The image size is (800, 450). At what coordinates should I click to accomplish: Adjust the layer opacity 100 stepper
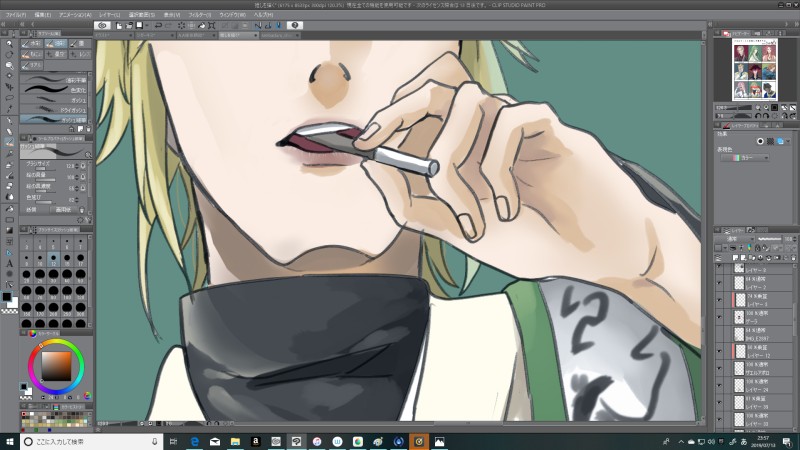click(796, 239)
